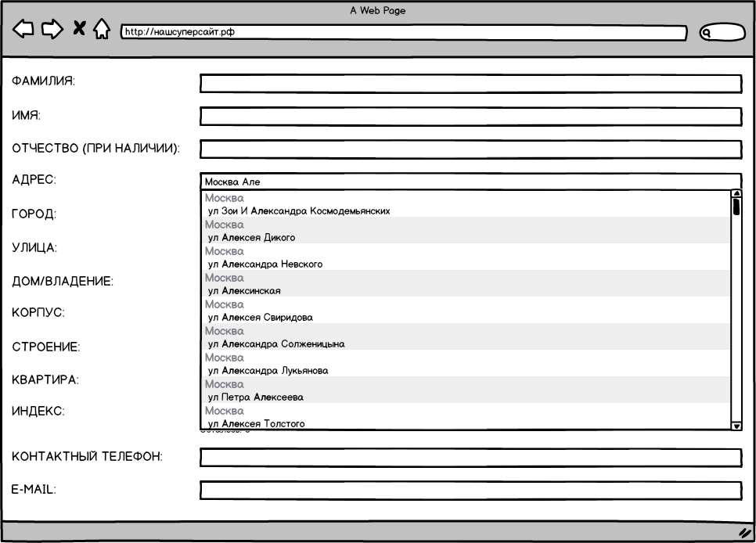Select suggestion ул Алексея Дикого
This screenshot has width=756, height=543.
466,231
